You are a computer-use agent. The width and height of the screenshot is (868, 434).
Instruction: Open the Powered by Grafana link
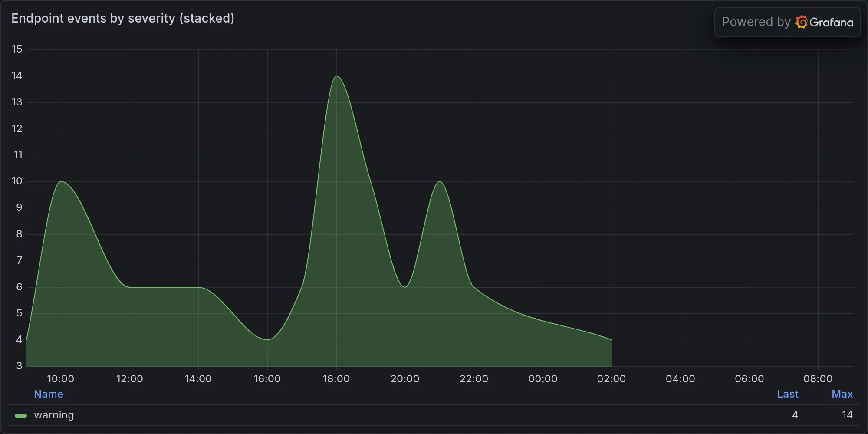point(787,22)
